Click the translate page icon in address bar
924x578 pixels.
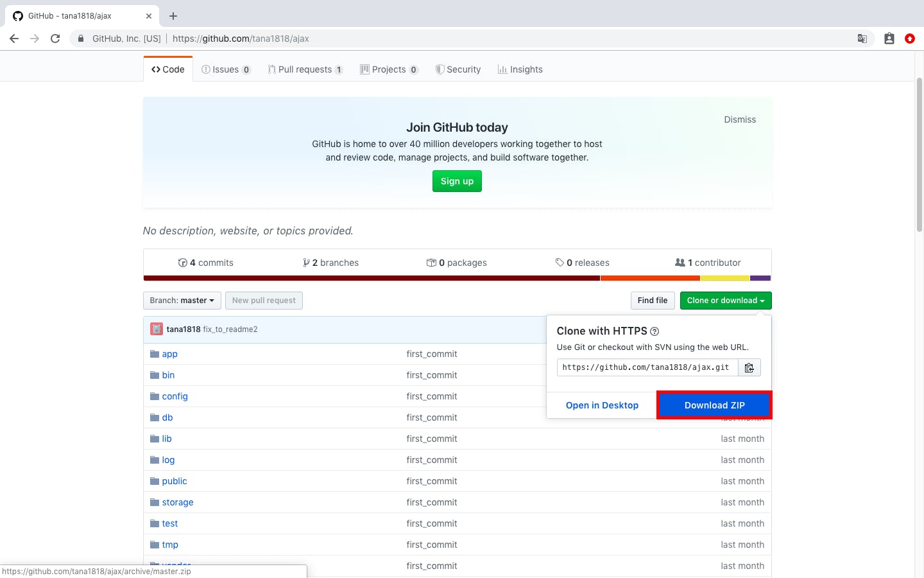pos(862,39)
